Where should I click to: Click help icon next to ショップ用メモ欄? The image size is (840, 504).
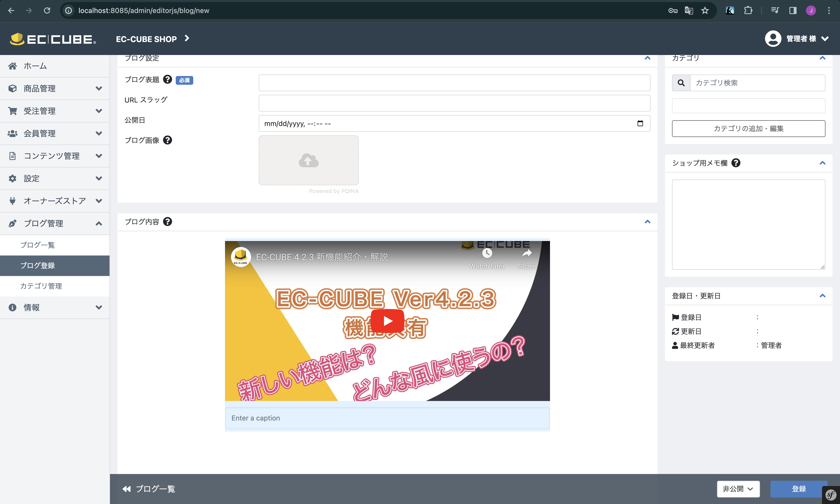736,163
